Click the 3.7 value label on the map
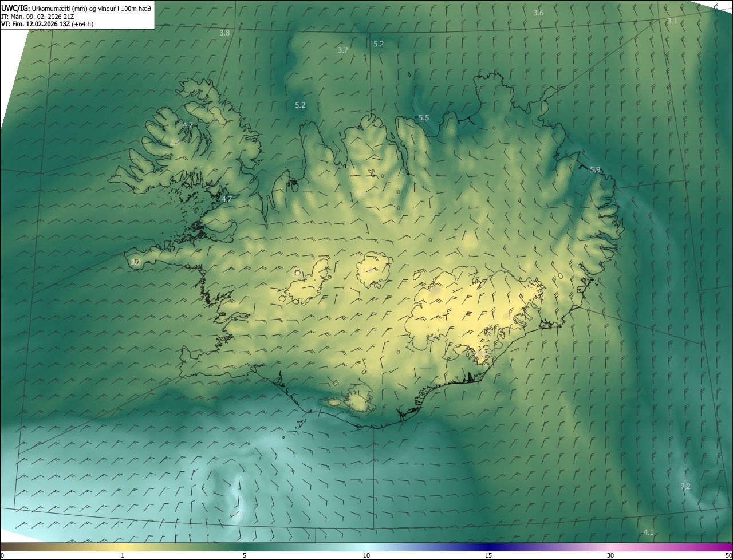The width and height of the screenshot is (733, 560). click(x=343, y=50)
